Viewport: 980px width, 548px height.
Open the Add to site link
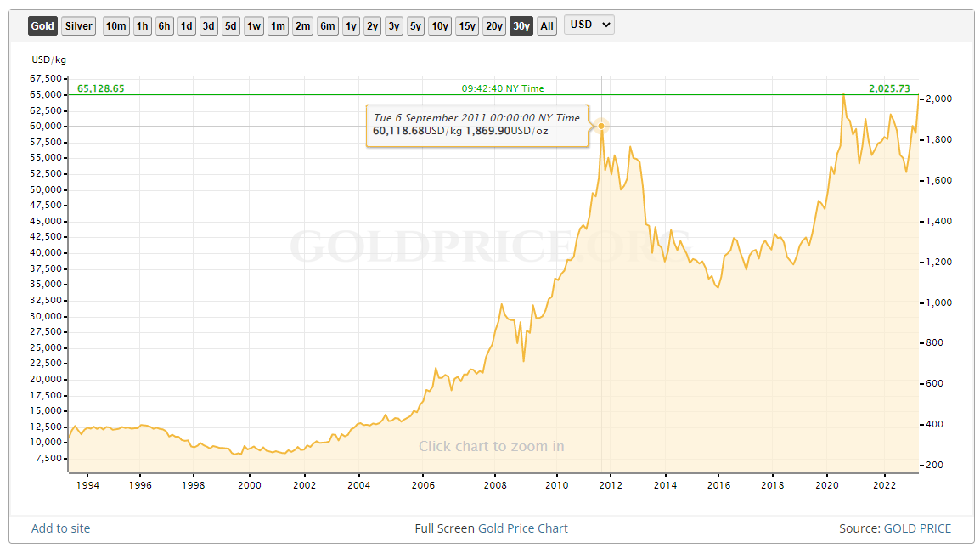click(x=60, y=528)
